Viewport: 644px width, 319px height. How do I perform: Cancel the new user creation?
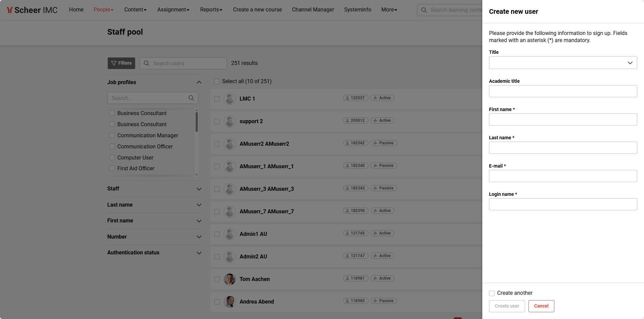tap(541, 306)
